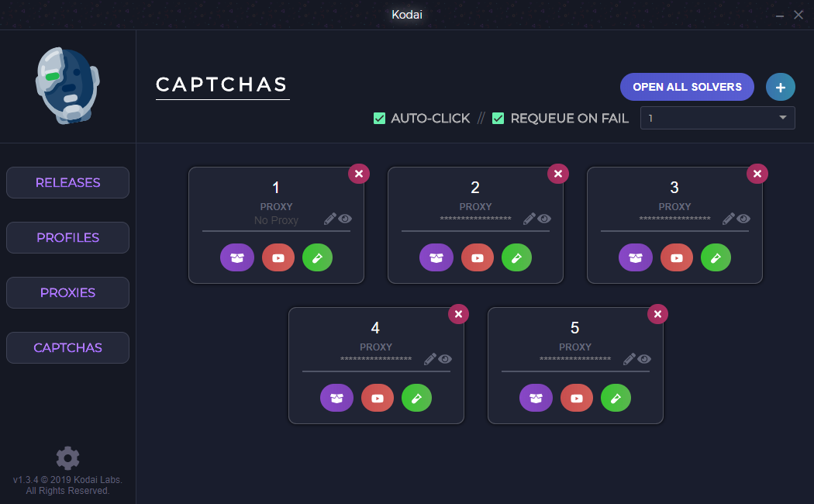Open YouTube on captcha solver 1

click(278, 257)
